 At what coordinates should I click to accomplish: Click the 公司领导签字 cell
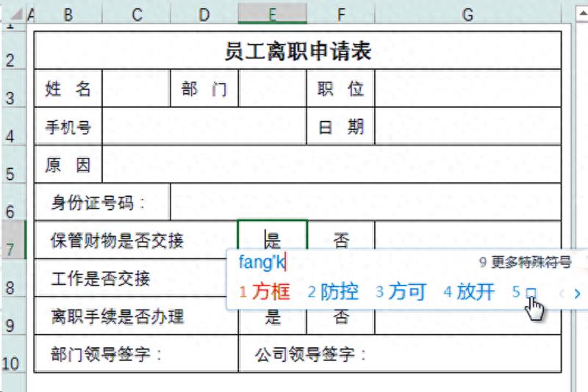coord(400,354)
